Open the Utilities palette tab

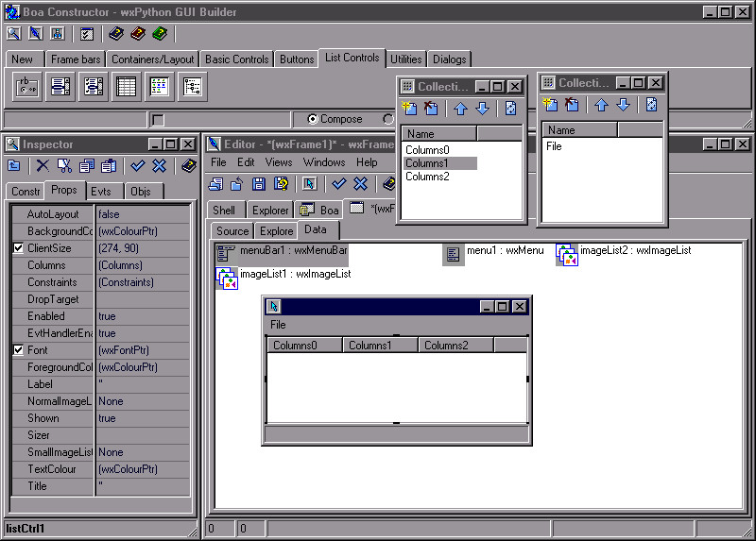[406, 59]
